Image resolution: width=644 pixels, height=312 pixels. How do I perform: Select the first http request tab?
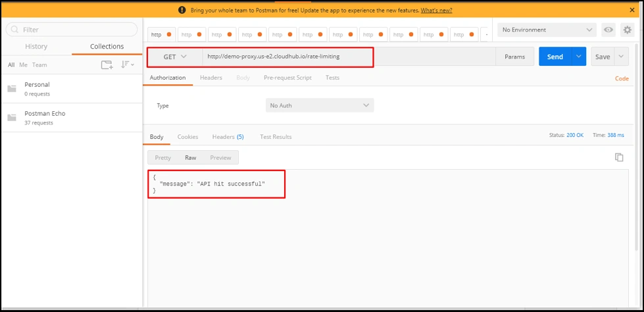tap(162, 34)
